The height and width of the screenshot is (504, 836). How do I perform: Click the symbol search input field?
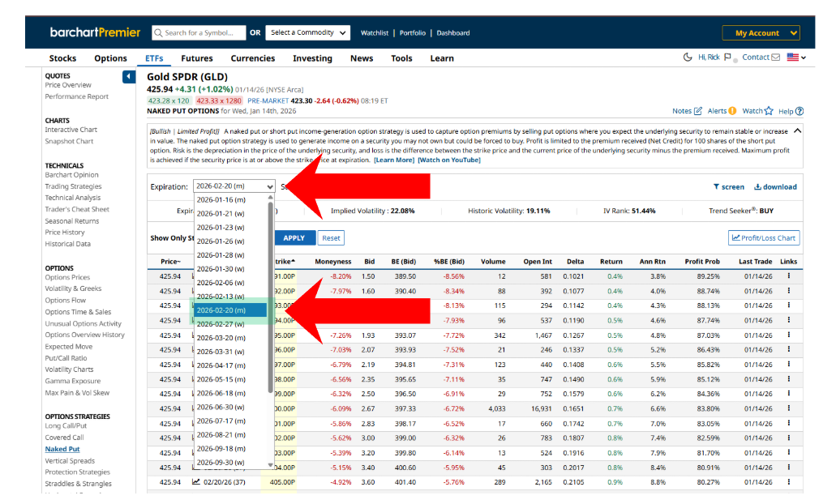click(203, 33)
